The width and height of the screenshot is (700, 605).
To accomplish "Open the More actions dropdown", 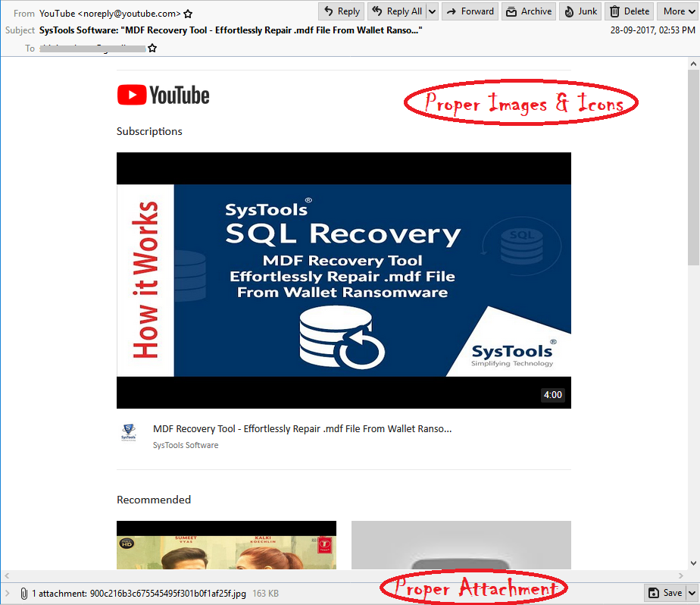I will (x=678, y=11).
